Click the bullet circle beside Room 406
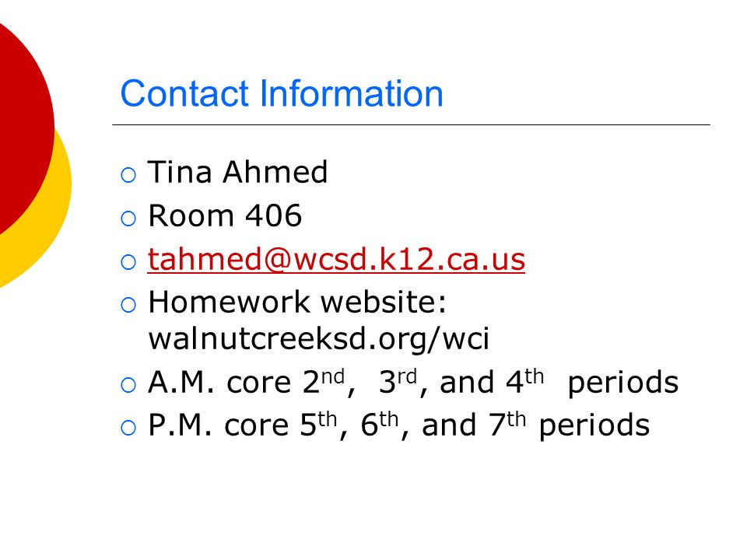This screenshot has height=560, width=747. [128, 219]
